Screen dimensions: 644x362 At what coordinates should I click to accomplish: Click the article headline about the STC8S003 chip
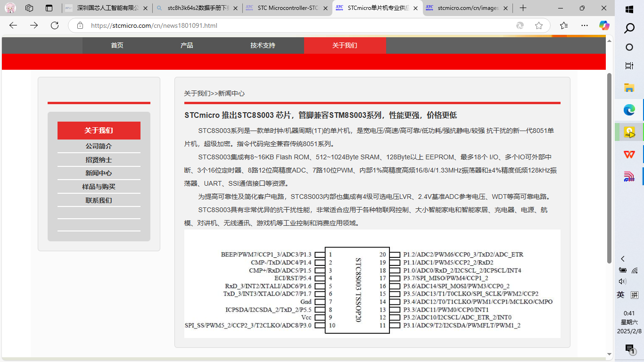point(321,115)
